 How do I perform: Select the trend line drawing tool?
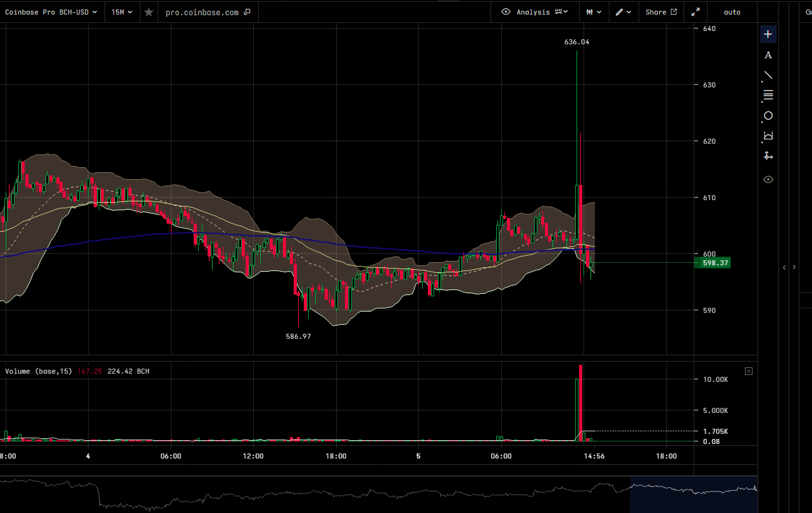pyautogui.click(x=768, y=75)
